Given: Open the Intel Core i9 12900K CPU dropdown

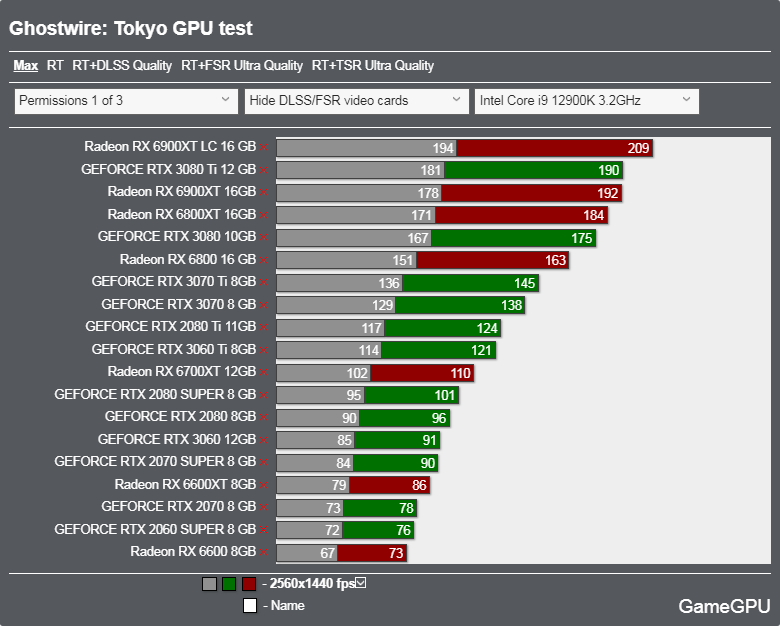Looking at the screenshot, I should coord(586,101).
